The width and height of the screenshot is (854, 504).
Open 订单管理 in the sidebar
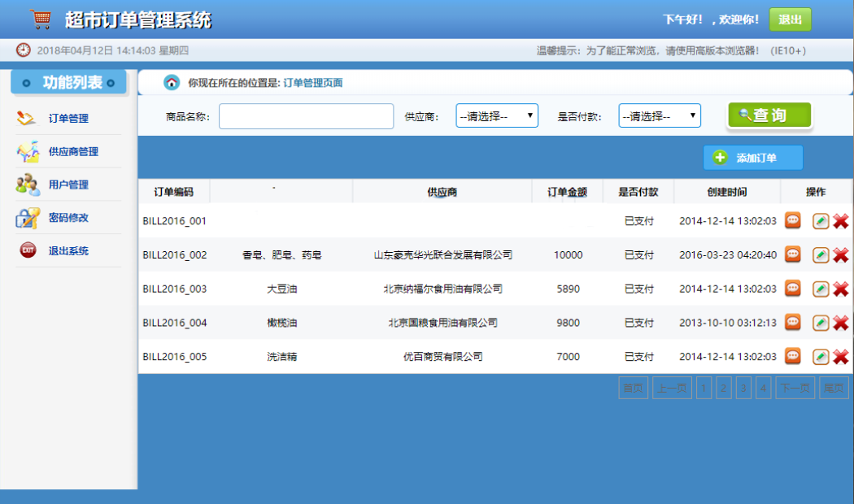[x=68, y=118]
